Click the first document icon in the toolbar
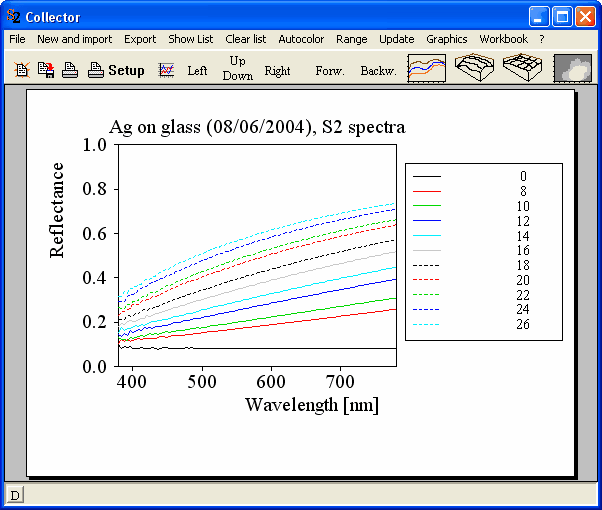602x510 pixels. tap(22, 70)
